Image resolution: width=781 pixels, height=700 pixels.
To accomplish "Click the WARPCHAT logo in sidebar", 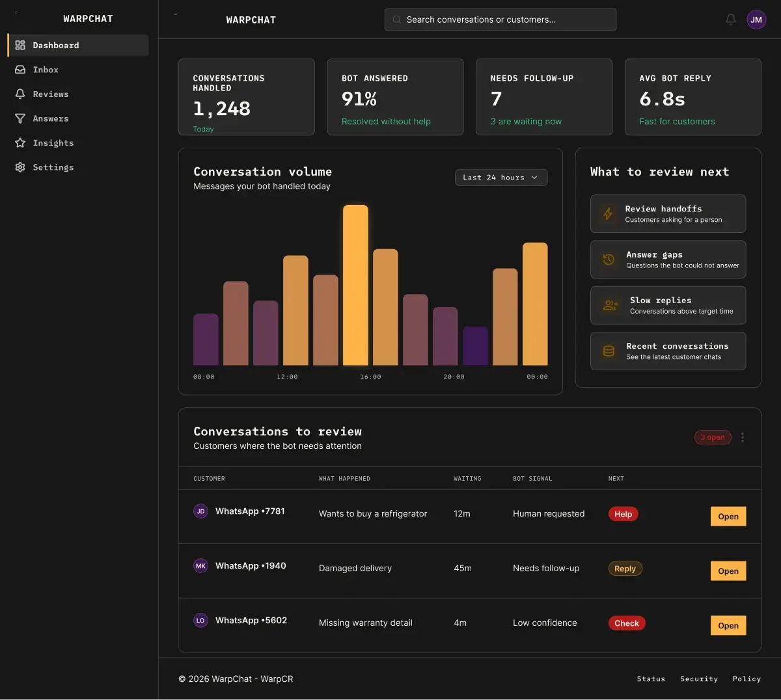I will click(x=88, y=19).
